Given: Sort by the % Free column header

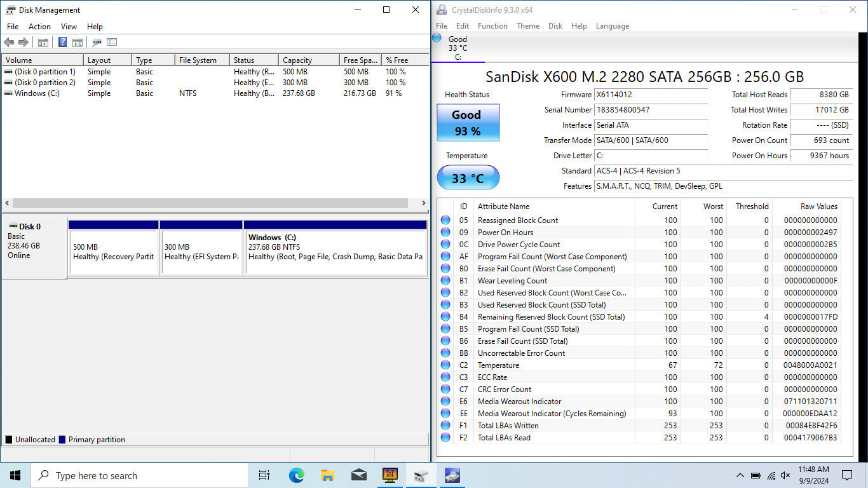Looking at the screenshot, I should [405, 60].
